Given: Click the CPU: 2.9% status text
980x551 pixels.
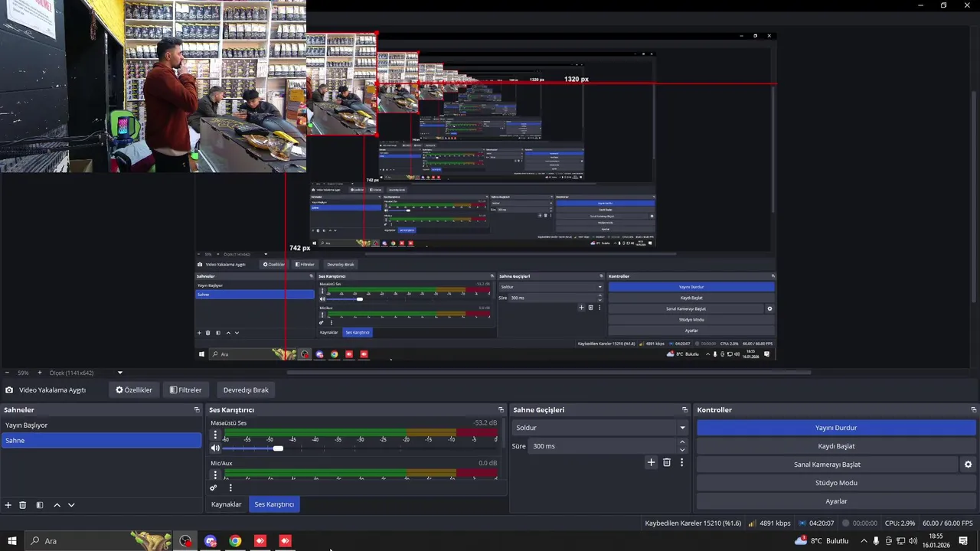Looking at the screenshot, I should click(x=900, y=523).
